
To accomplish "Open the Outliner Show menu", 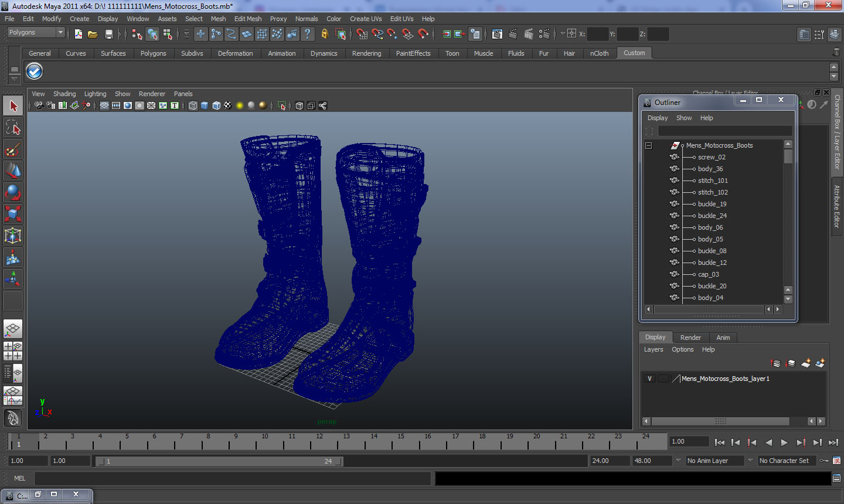I will [x=684, y=118].
